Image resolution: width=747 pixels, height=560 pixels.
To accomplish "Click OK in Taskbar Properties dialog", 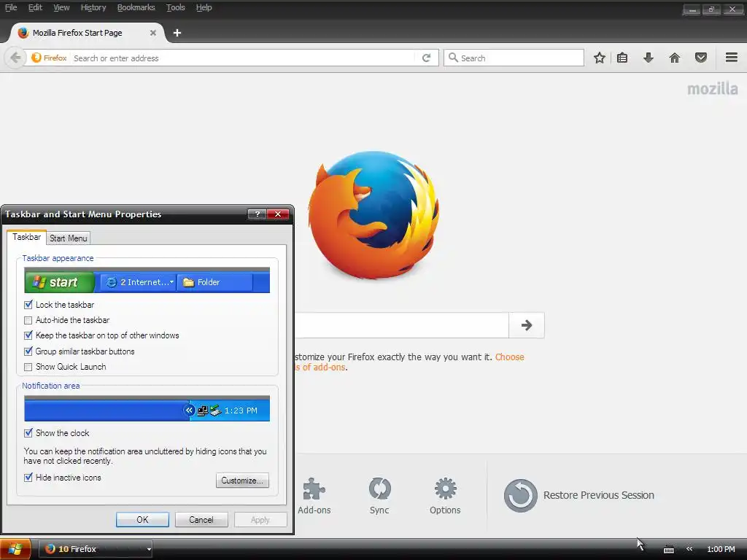I will [142, 519].
